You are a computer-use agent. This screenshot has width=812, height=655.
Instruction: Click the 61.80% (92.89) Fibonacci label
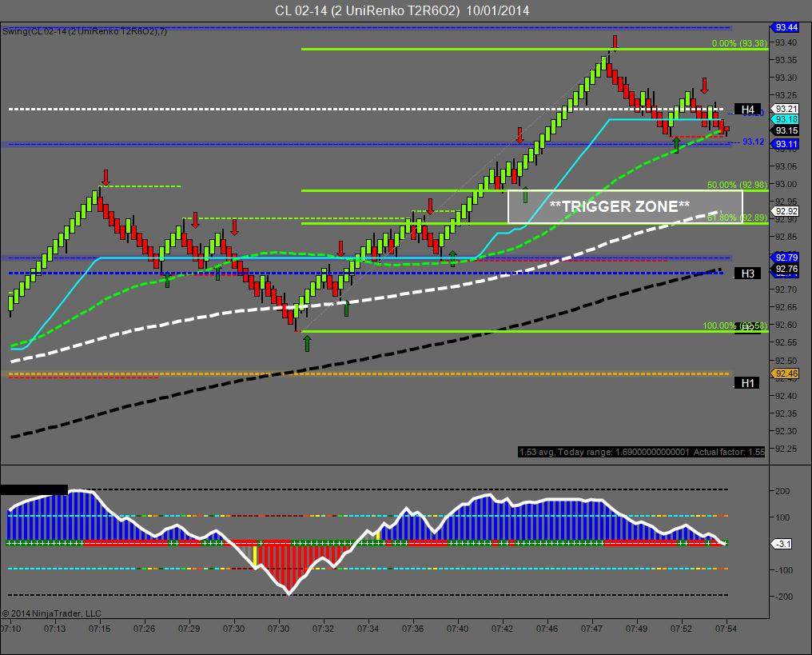tap(738, 218)
